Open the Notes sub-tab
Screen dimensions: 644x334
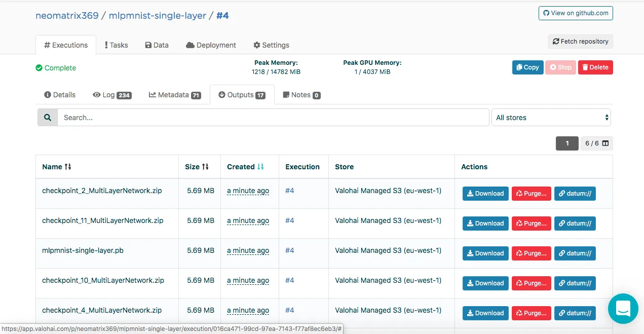301,95
